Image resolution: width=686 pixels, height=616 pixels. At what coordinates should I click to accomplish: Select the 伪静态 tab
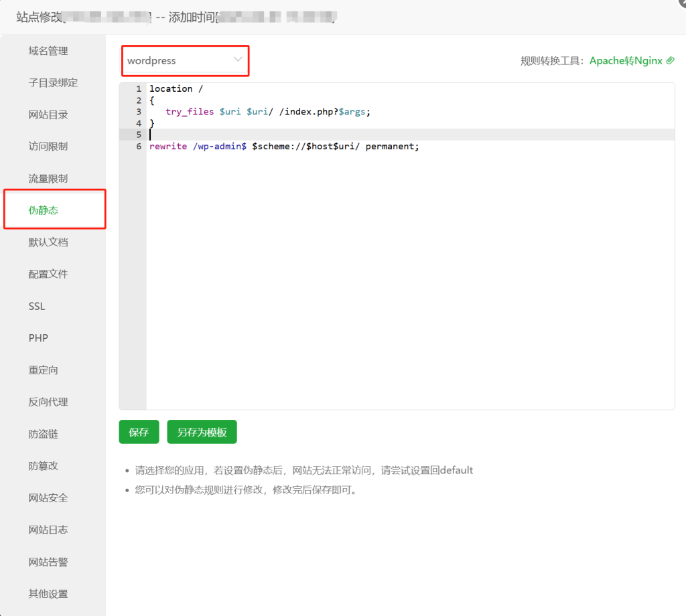tap(44, 210)
